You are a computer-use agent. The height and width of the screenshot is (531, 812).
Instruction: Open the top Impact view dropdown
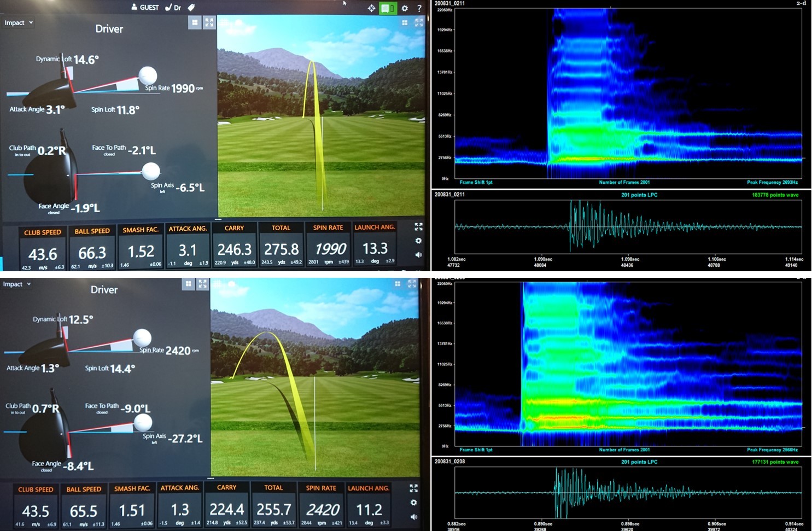(19, 22)
